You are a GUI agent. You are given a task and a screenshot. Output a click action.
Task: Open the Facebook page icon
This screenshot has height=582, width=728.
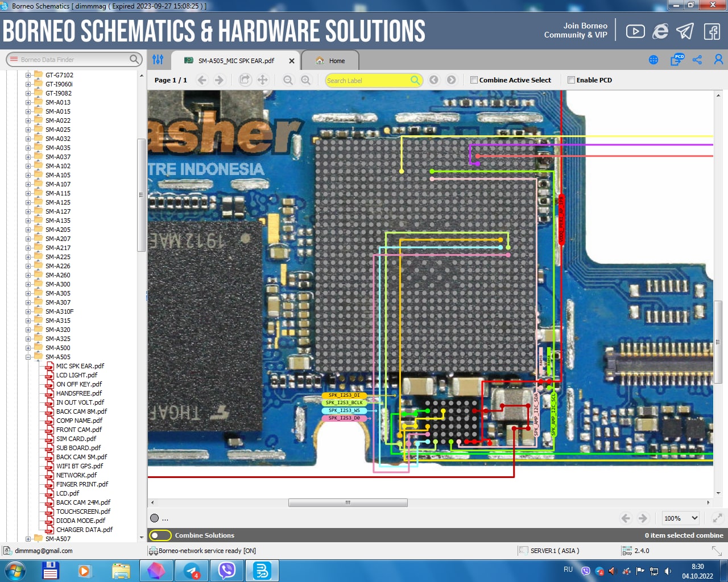pos(712,31)
